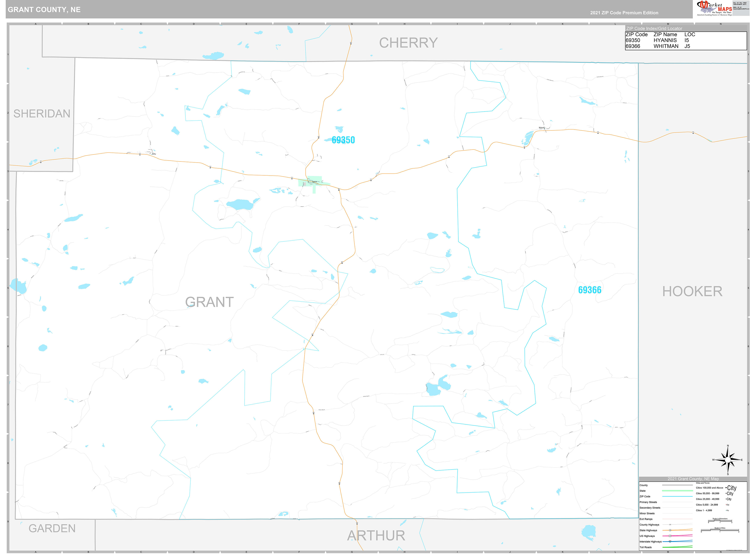
Task: Toggle the ZIP Code legend entry
Action: [x=678, y=496]
